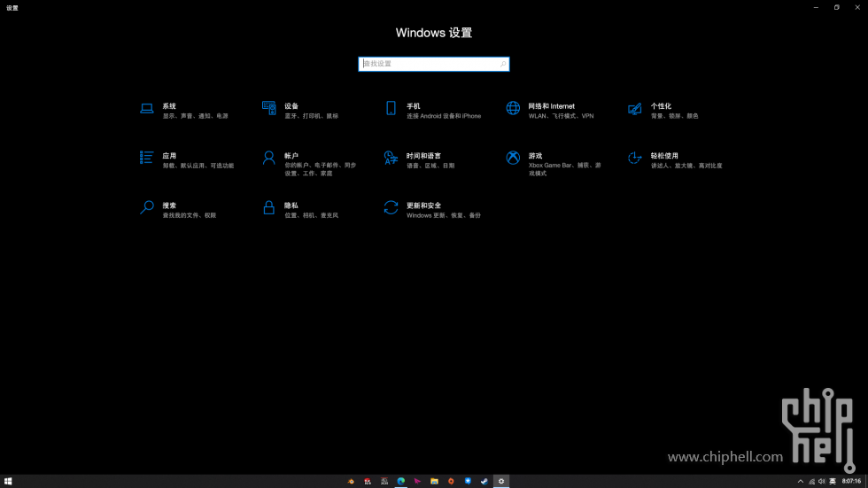
Task: Open File Explorer from the taskbar
Action: 434,482
